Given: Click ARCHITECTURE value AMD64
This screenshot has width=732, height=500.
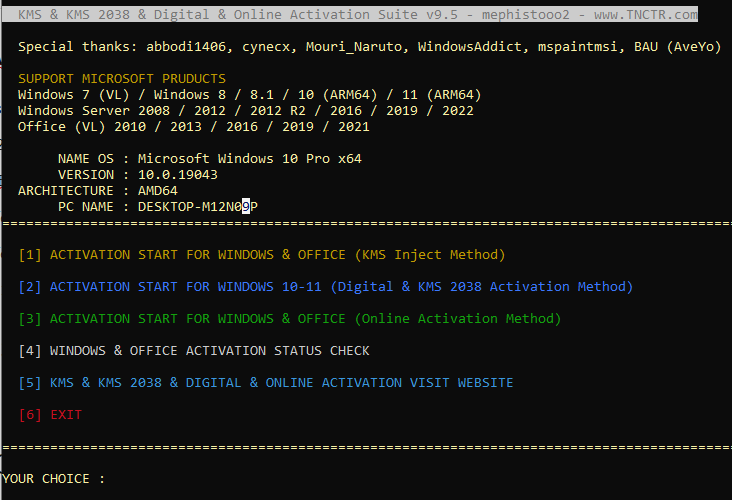Looking at the screenshot, I should tap(157, 190).
